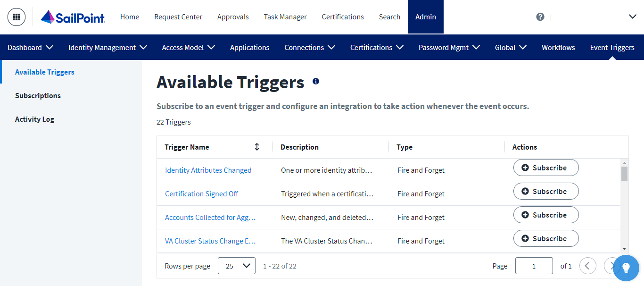Expand the Identity Management menu
Image resolution: width=644 pixels, height=286 pixels.
point(107,47)
